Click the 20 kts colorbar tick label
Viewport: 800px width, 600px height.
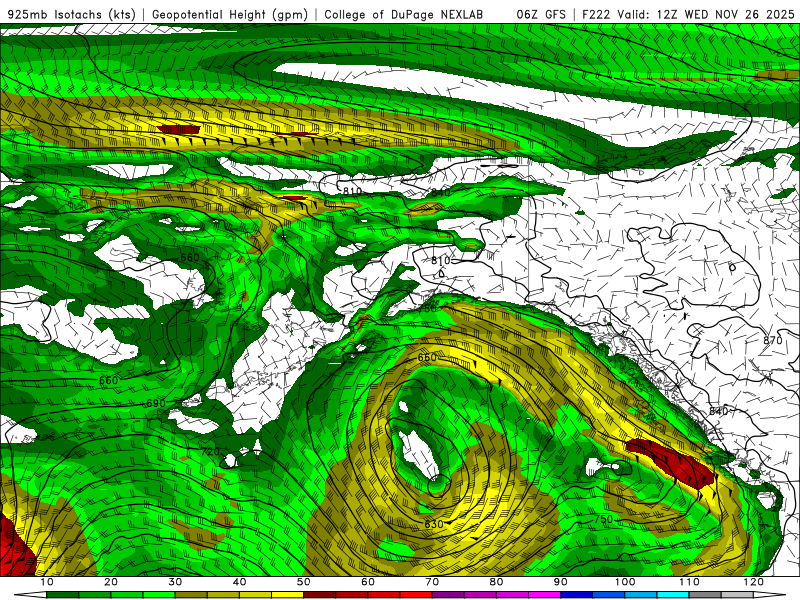tap(111, 582)
